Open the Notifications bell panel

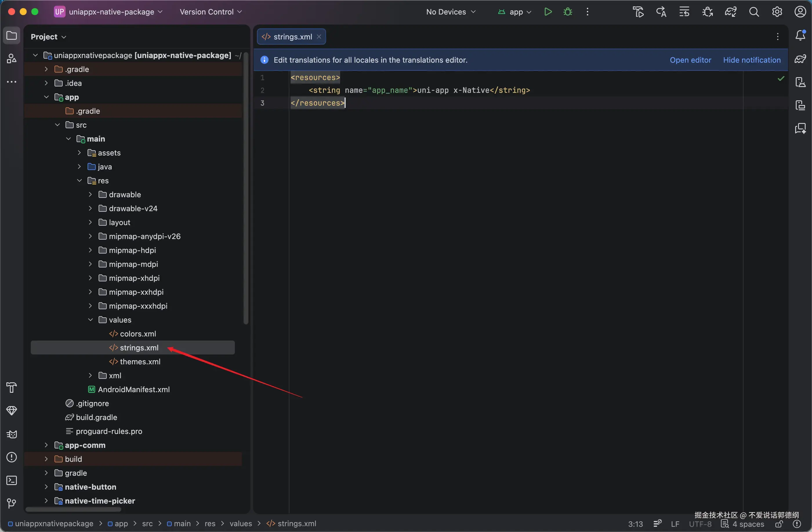[x=800, y=35]
